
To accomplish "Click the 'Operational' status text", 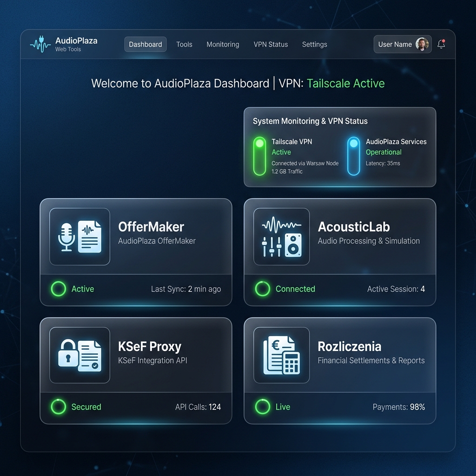I will tap(383, 152).
